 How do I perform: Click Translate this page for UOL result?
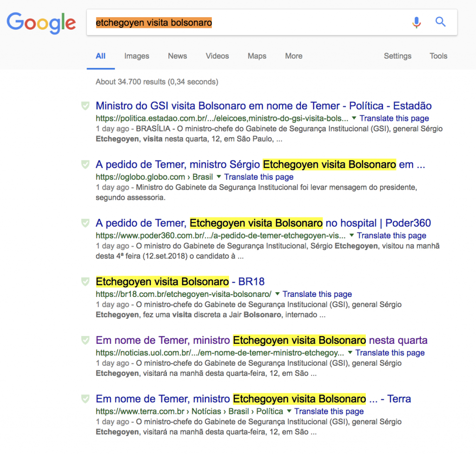(390, 353)
